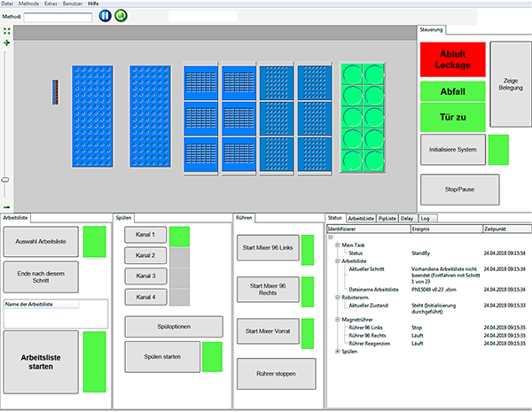532x412 pixels.
Task: Toggle Kanal 4 rinse channel
Action: (x=146, y=296)
